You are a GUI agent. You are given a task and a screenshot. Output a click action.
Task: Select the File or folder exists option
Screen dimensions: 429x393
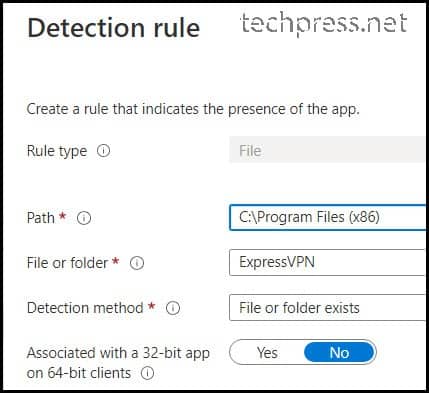299,308
